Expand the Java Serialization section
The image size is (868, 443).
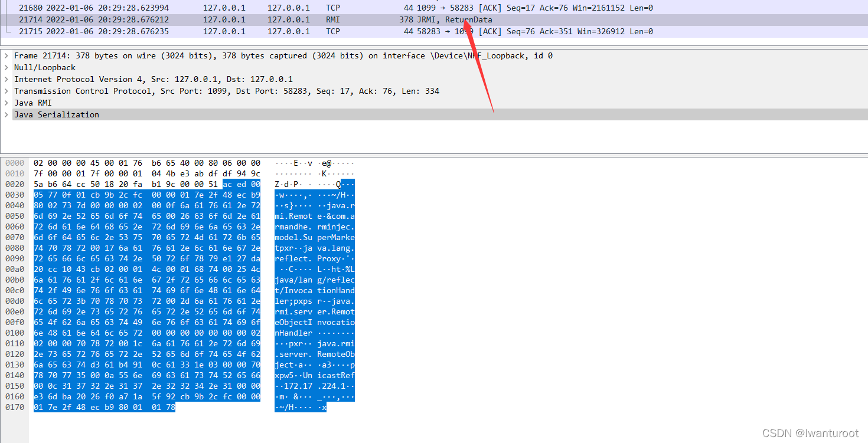pyautogui.click(x=6, y=115)
